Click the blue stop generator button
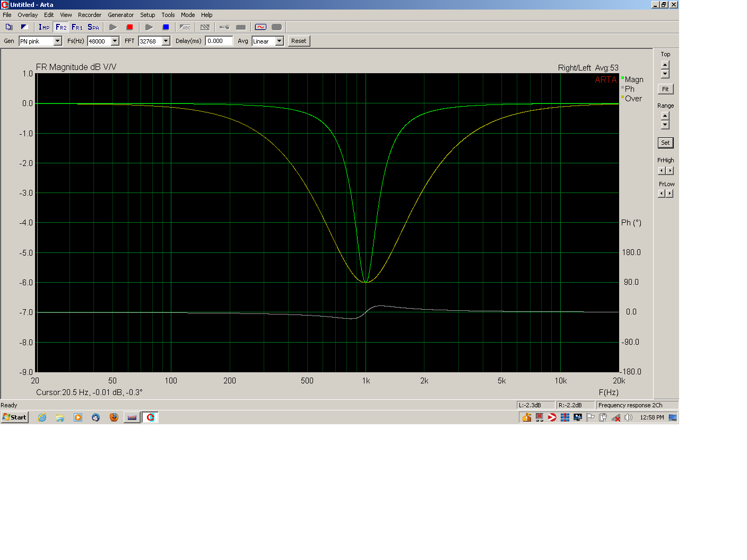The image size is (747, 560). [166, 27]
